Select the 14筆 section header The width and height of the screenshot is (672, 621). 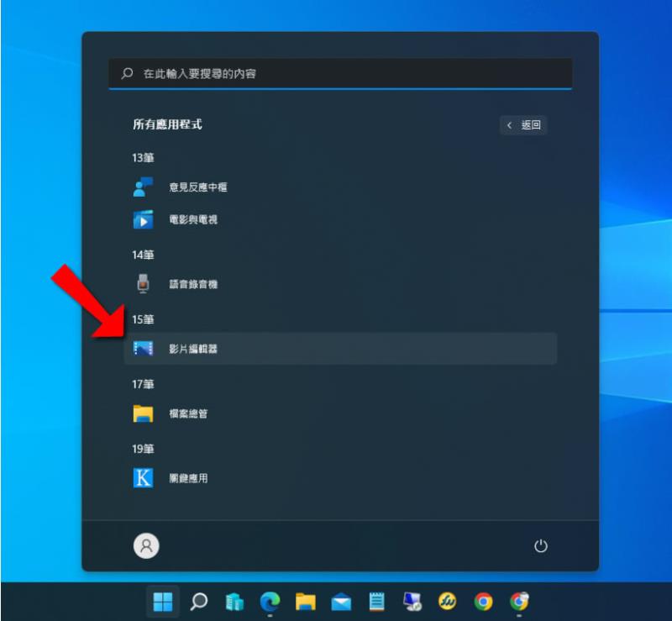(143, 255)
